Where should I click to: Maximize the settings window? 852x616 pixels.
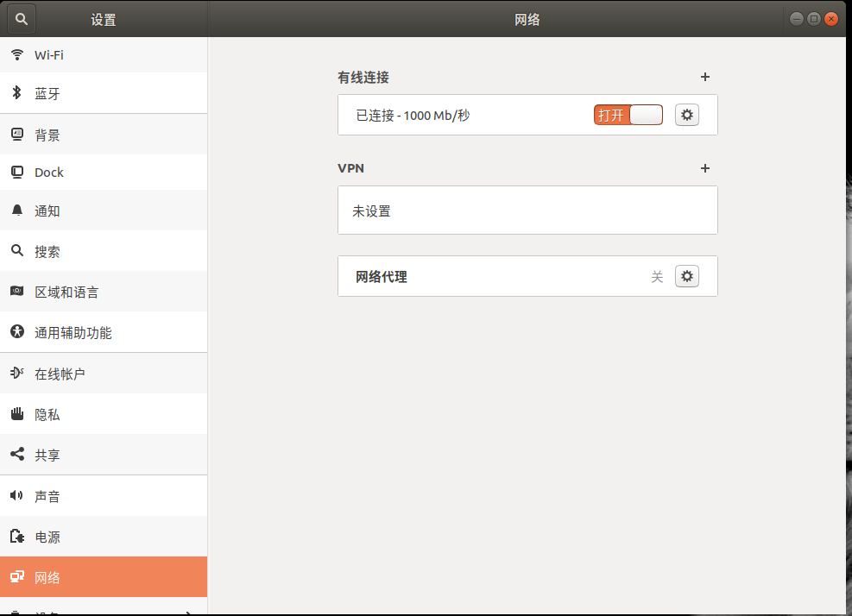tap(814, 19)
